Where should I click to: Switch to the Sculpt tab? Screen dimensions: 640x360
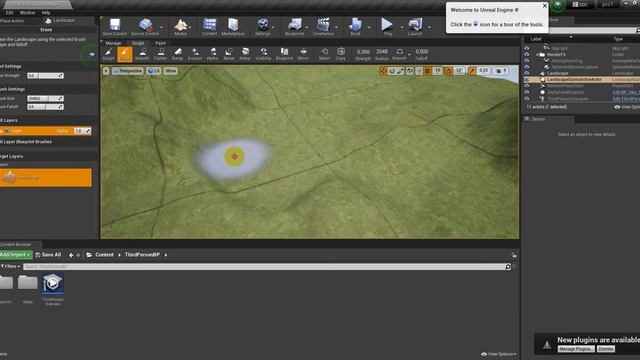pos(138,43)
